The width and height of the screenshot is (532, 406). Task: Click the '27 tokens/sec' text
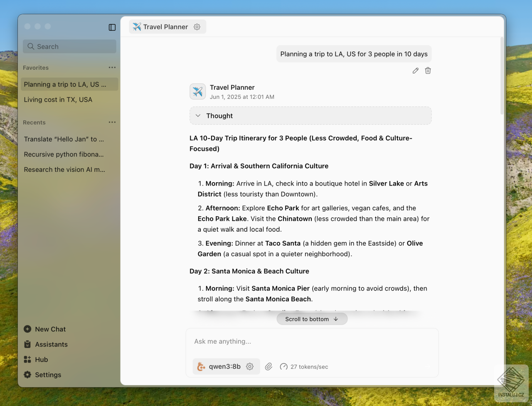coord(309,367)
